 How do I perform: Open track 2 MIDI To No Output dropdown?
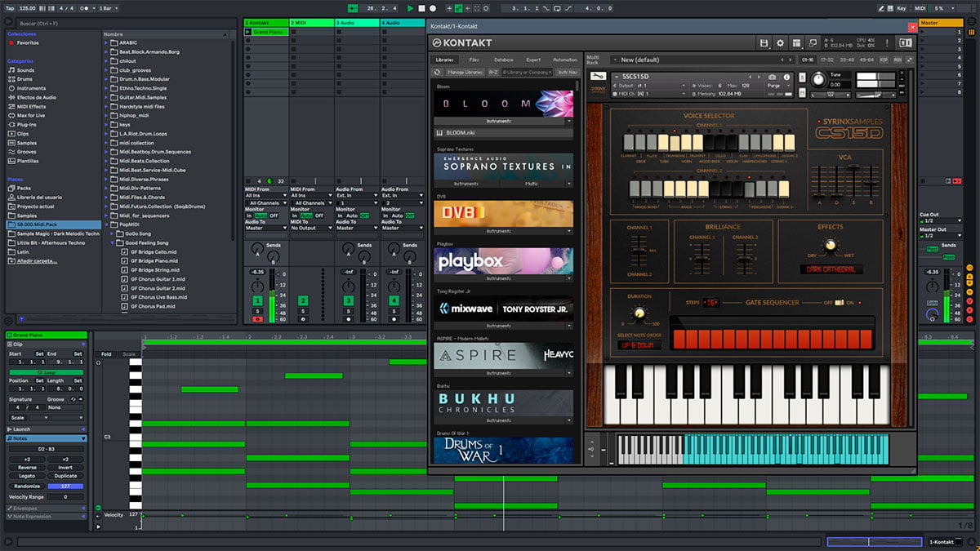point(312,228)
